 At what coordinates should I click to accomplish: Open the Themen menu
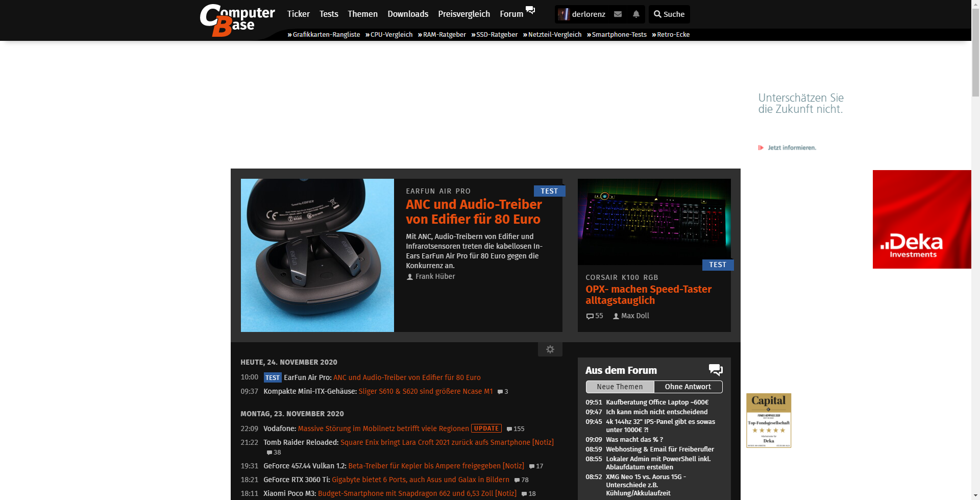362,14
